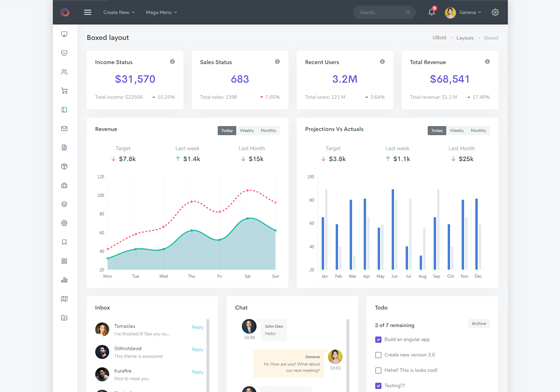Image resolution: width=560 pixels, height=392 pixels.
Task: Click the Archive button in Todo
Action: 479,323
